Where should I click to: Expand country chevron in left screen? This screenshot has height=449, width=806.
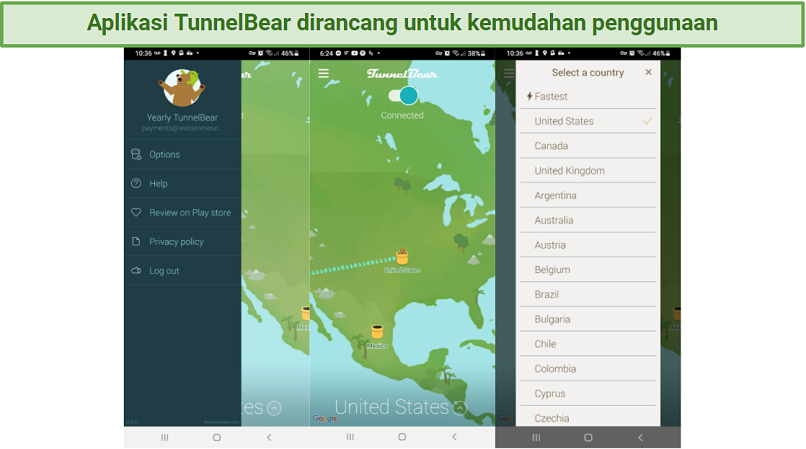coord(274,408)
